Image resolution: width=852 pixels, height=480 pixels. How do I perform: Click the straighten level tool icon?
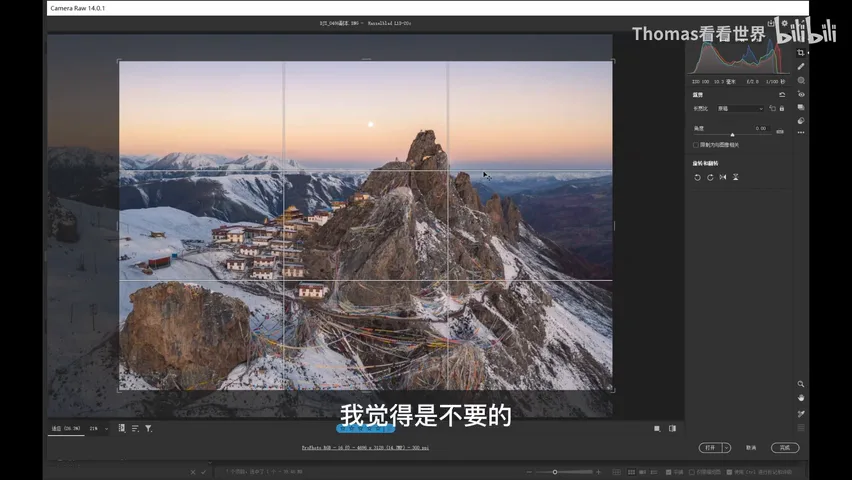(x=780, y=131)
